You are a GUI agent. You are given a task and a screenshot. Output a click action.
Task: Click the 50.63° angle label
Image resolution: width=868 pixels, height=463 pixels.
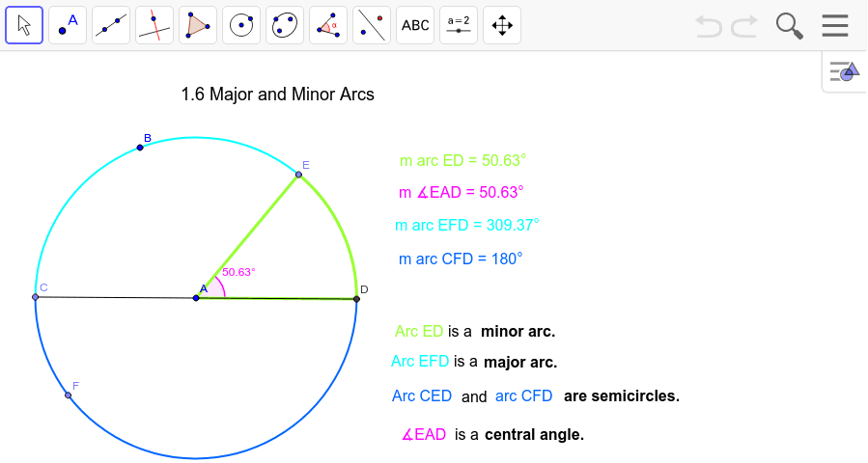(x=238, y=272)
